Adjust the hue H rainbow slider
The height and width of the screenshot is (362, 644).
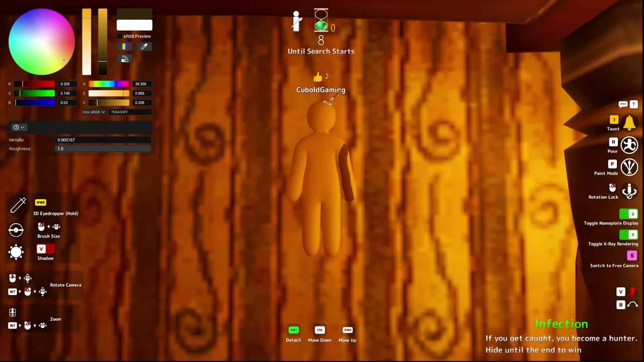click(109, 84)
